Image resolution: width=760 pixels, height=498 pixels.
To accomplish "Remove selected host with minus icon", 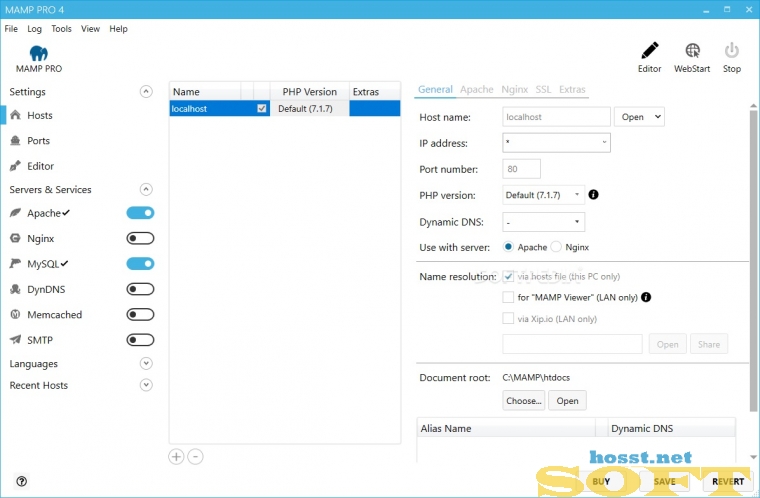I will tap(195, 457).
